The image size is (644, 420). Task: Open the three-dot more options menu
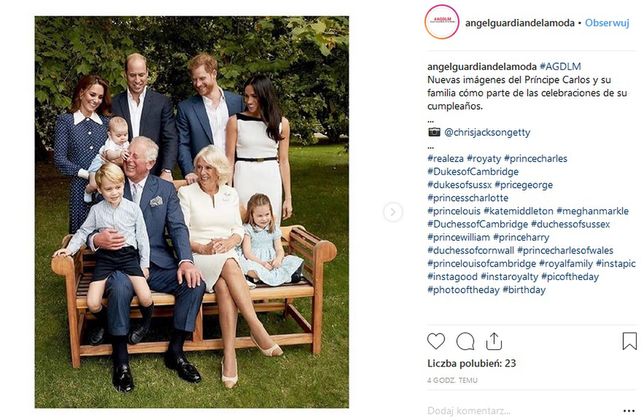point(629,411)
